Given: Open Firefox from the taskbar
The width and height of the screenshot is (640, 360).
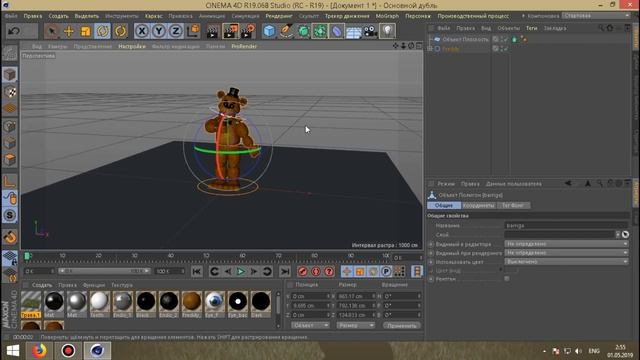Looking at the screenshot, I should 39,351.
